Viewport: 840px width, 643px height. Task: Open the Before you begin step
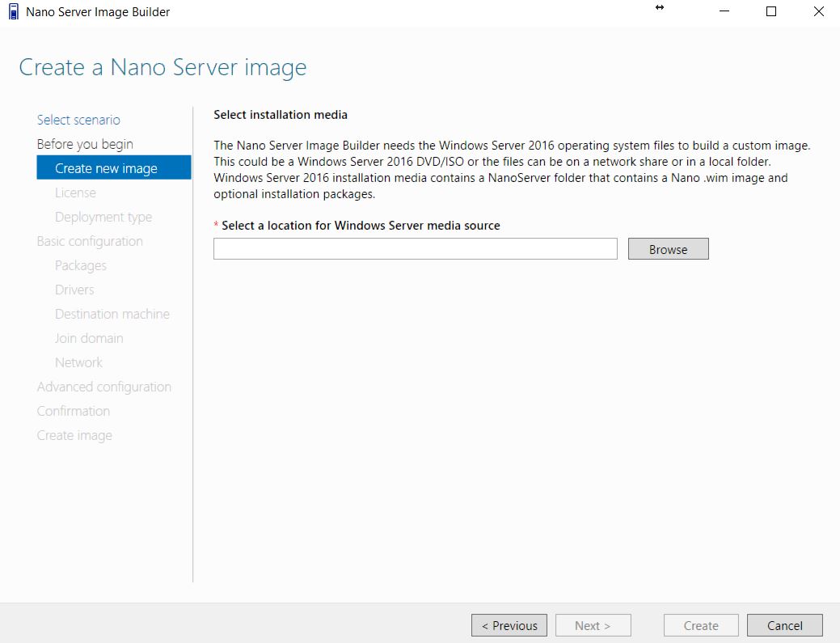coord(85,144)
